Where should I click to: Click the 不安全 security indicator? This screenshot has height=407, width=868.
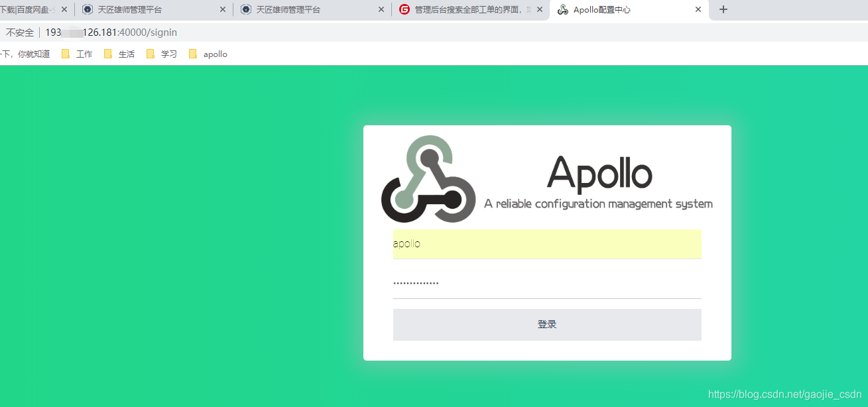(x=20, y=32)
